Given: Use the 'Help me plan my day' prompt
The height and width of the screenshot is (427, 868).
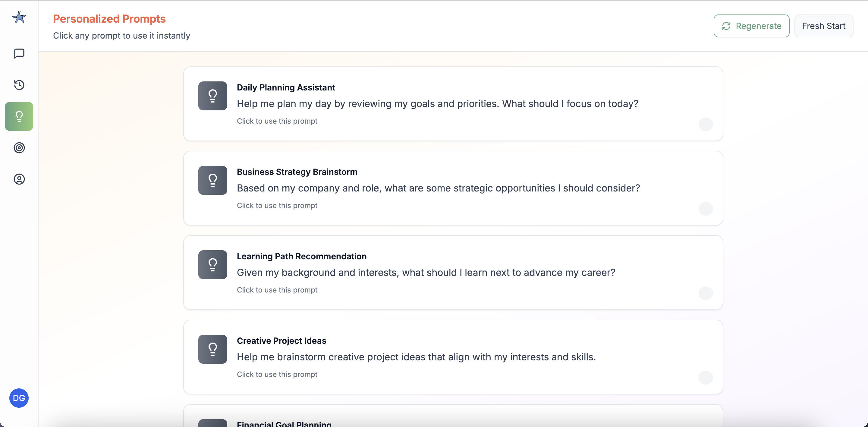Looking at the screenshot, I should coord(437,104).
